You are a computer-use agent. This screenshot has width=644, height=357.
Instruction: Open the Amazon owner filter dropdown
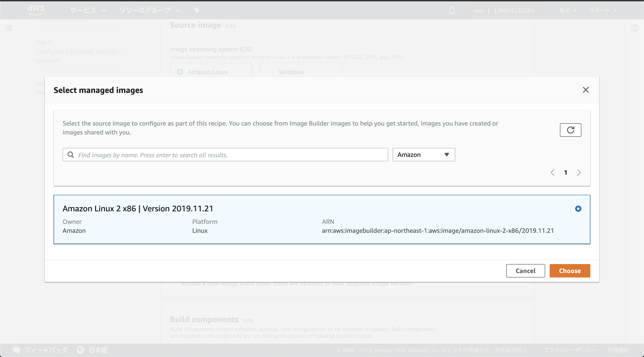(x=424, y=155)
